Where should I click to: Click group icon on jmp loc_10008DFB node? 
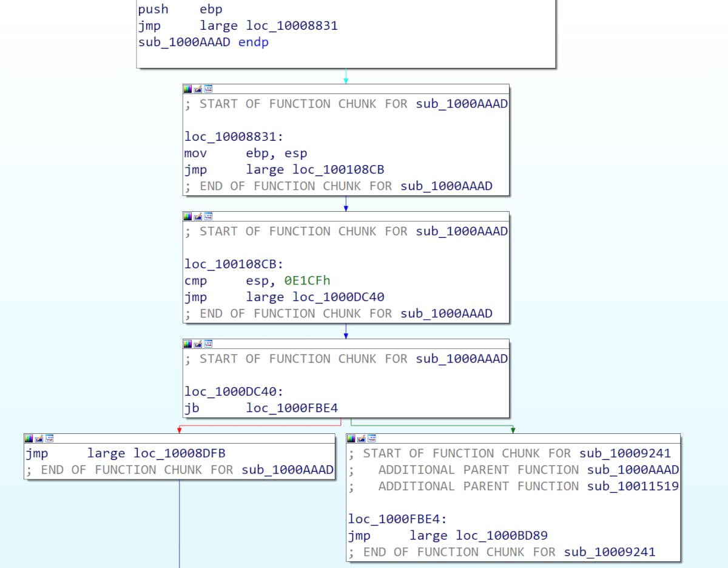[49, 438]
